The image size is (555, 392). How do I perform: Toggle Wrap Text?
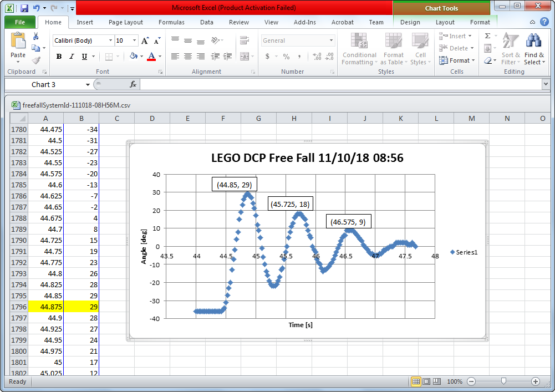(244, 40)
